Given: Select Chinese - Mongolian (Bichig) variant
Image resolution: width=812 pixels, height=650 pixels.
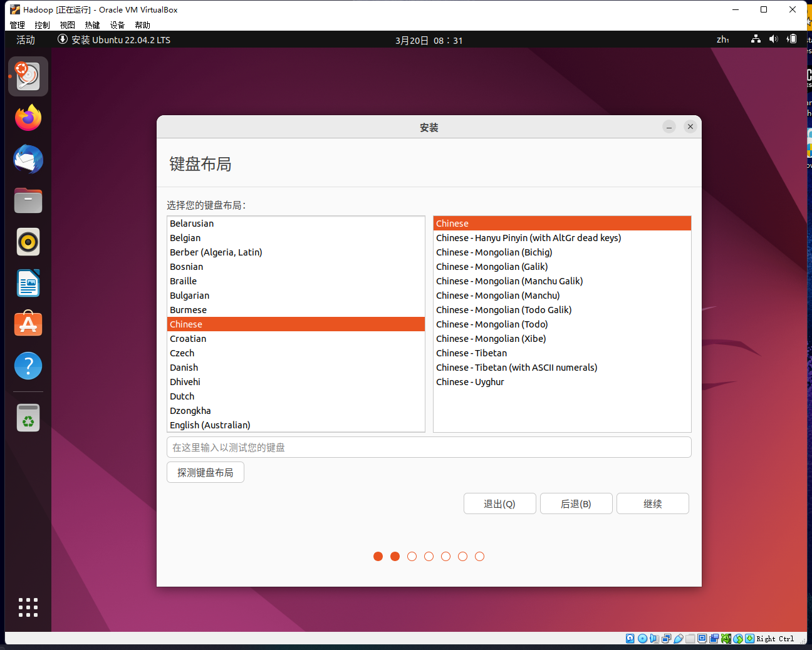Looking at the screenshot, I should pyautogui.click(x=562, y=252).
